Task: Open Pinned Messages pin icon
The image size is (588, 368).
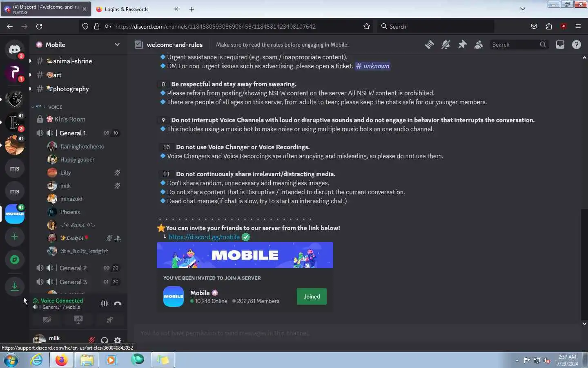Action: coord(462,45)
